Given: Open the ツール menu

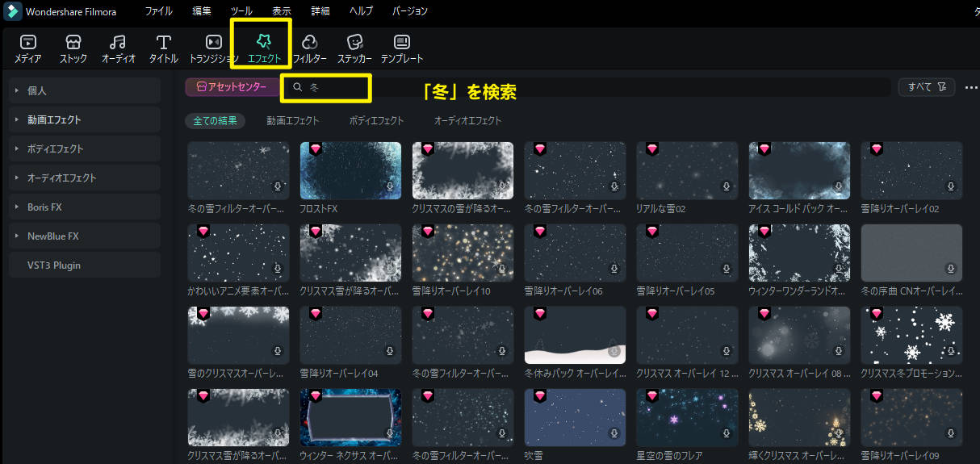Looking at the screenshot, I should click(241, 11).
